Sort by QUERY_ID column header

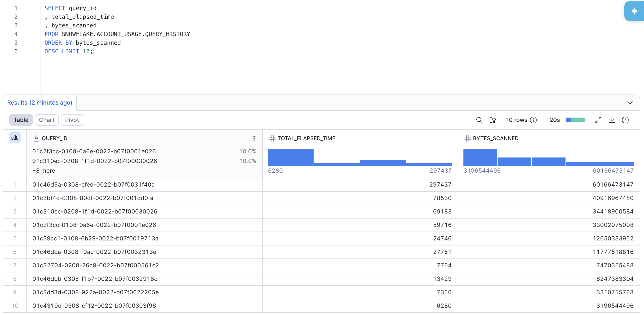(x=54, y=138)
